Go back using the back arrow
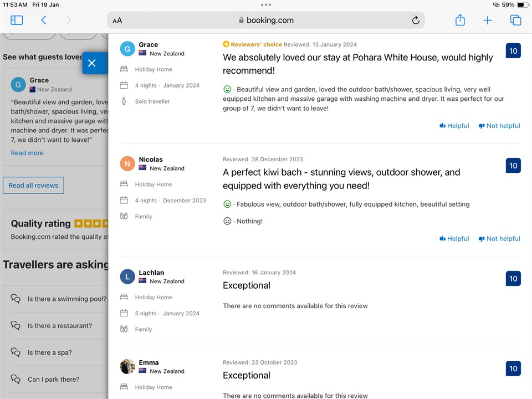The image size is (532, 399). pyautogui.click(x=44, y=20)
